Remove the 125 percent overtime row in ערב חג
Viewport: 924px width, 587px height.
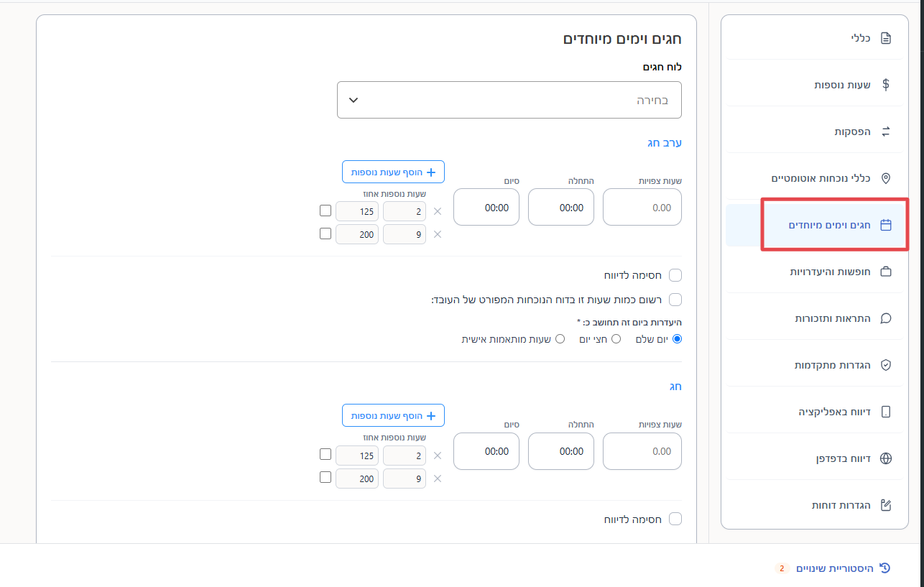pos(438,211)
